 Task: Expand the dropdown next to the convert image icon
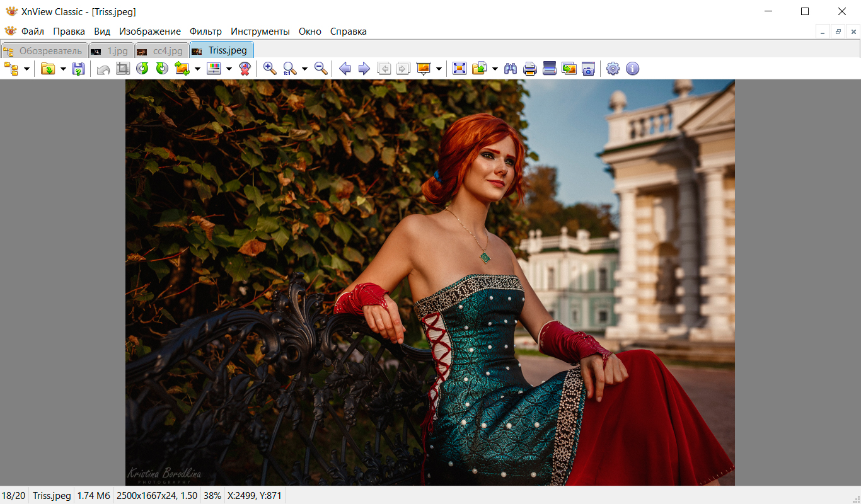coord(197,69)
